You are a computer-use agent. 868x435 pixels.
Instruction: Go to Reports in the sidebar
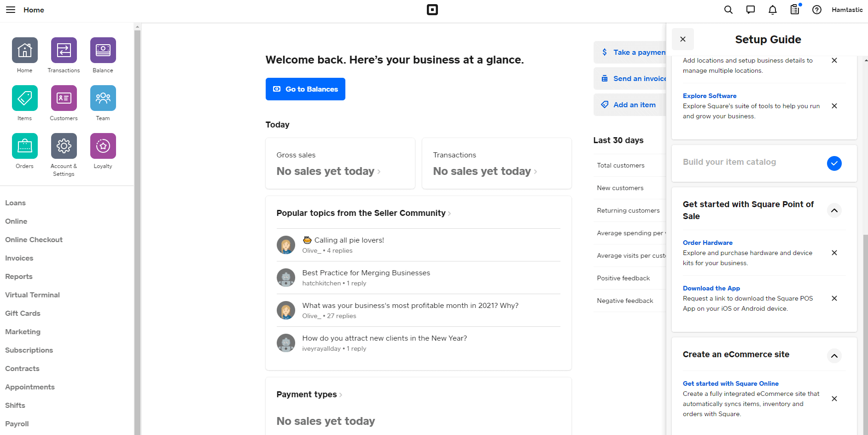[x=19, y=276]
